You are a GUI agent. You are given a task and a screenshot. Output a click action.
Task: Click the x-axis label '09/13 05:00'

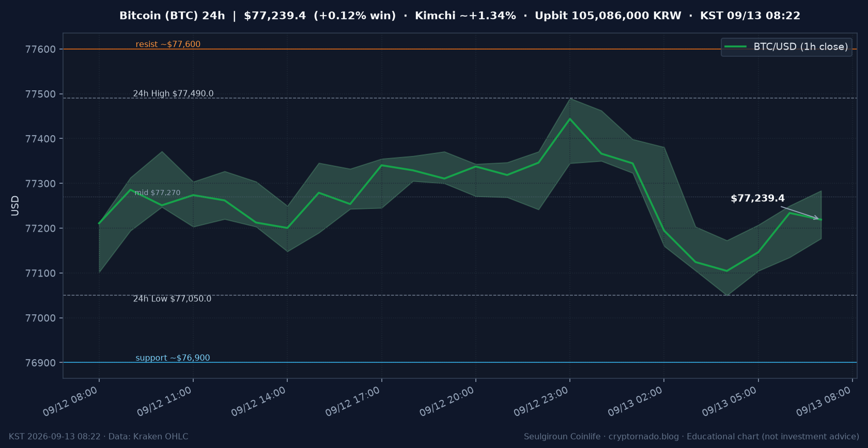(730, 402)
